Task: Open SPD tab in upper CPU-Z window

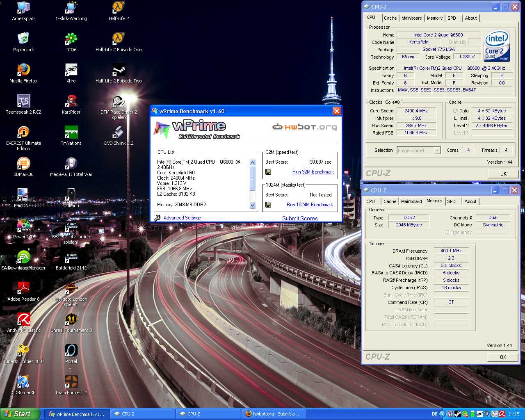Action: click(452, 18)
